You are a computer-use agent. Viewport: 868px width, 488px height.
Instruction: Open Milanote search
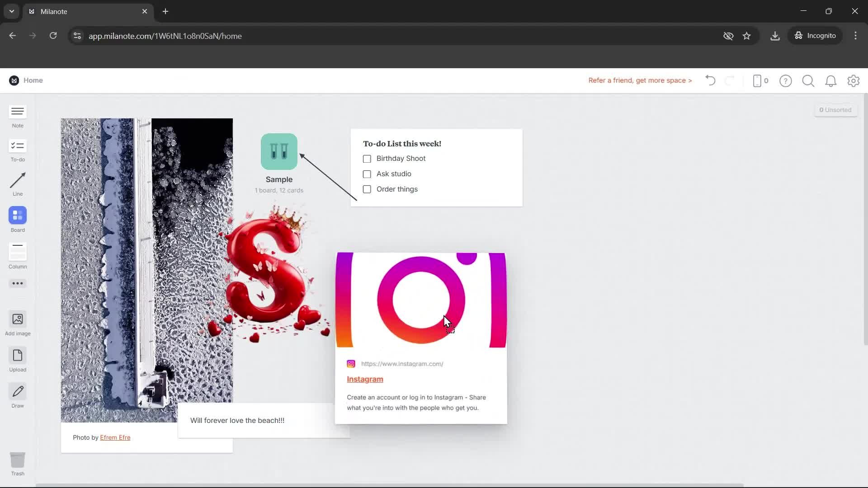click(808, 81)
